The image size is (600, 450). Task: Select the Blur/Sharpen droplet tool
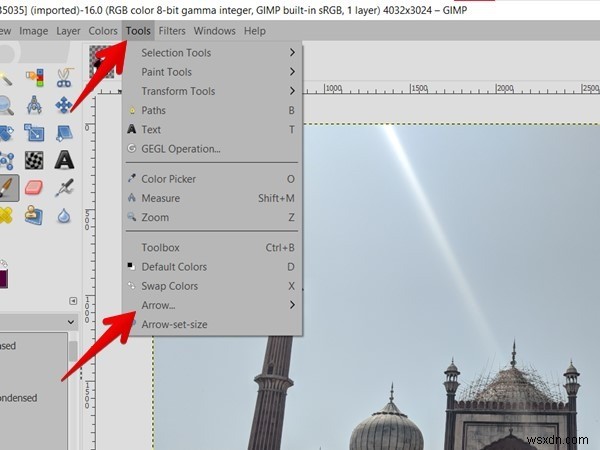click(x=64, y=216)
